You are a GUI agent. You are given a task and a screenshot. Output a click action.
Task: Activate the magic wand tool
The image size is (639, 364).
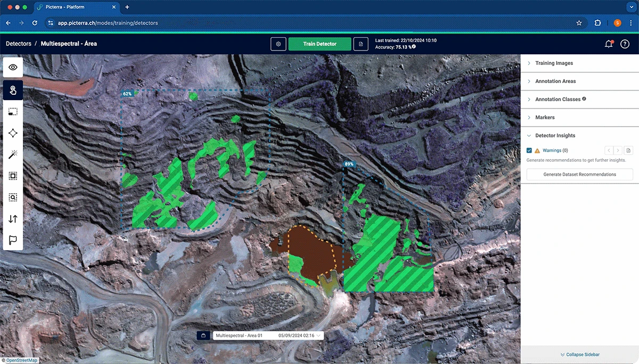(13, 154)
